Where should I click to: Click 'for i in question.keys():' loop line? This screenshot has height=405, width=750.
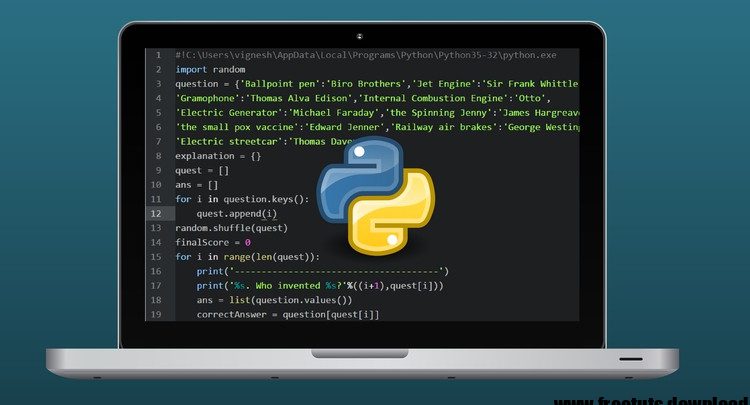[x=242, y=199]
